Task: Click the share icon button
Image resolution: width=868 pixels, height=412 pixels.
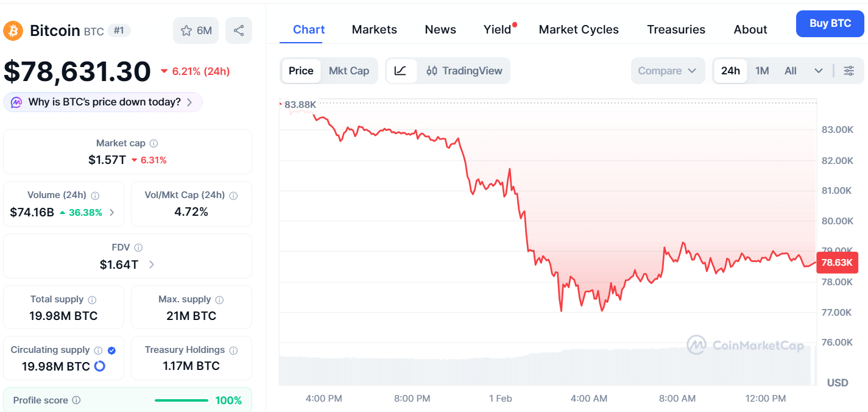Action: (x=239, y=30)
